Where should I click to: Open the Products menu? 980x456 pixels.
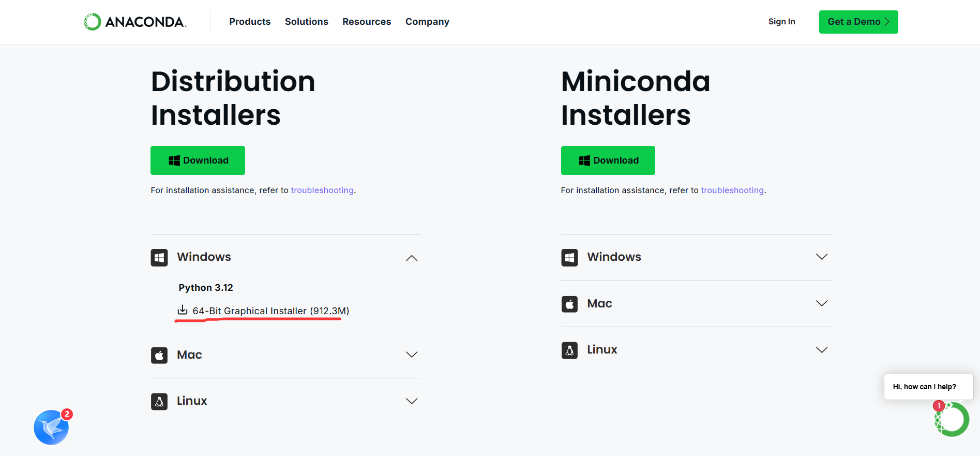point(250,22)
